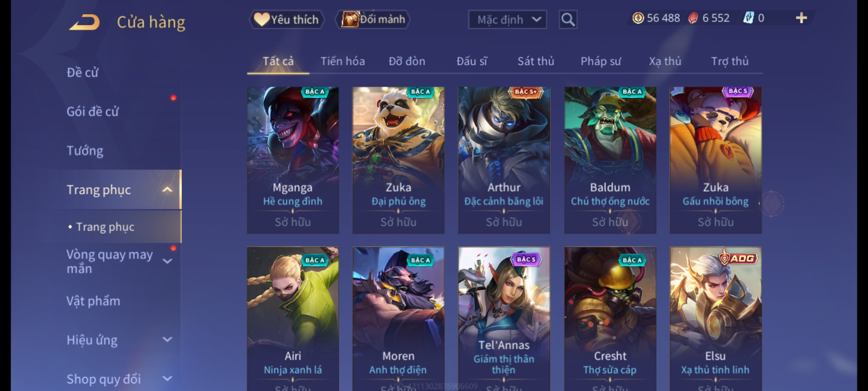Screen dimensions: 868x391
Task: Tap the gold coin balance icon
Action: (638, 18)
